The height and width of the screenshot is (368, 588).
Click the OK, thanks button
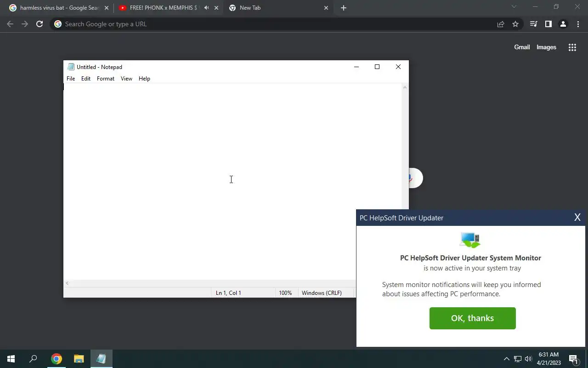tap(472, 318)
